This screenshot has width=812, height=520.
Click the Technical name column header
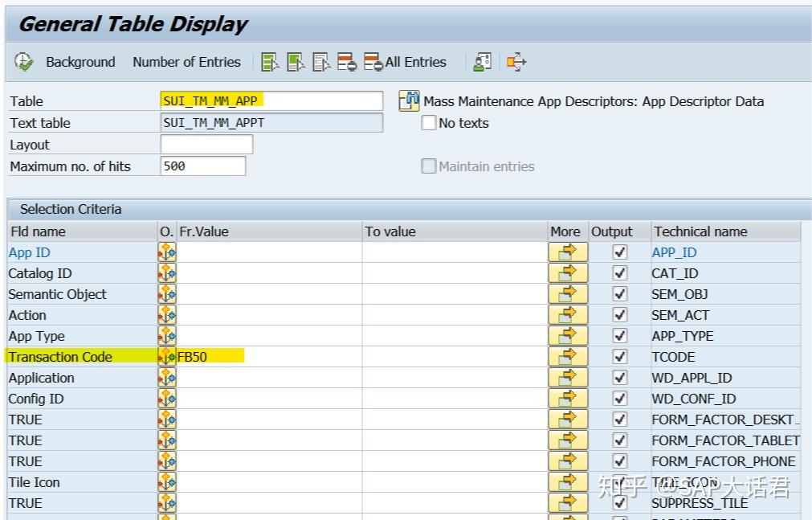click(x=725, y=231)
